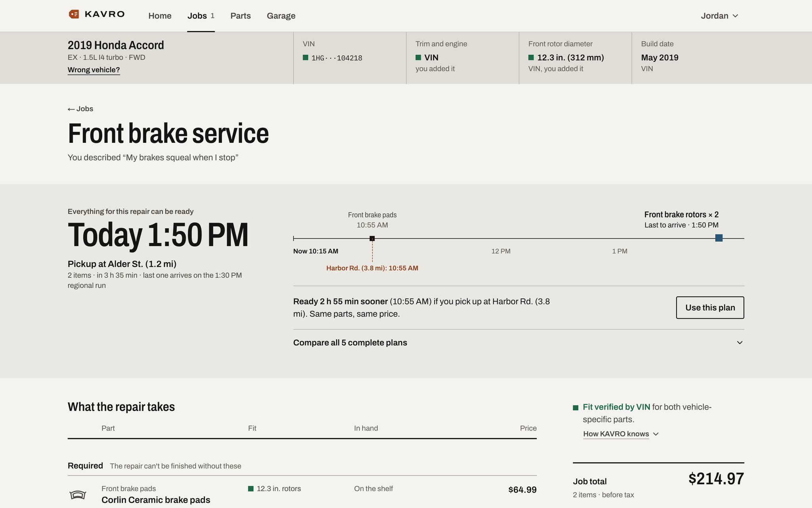Click the May 2019 build date
The width and height of the screenshot is (812, 508).
(660, 58)
